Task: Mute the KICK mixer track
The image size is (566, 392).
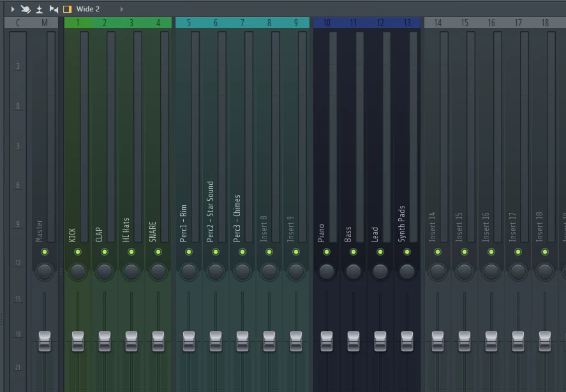Action: 78,252
